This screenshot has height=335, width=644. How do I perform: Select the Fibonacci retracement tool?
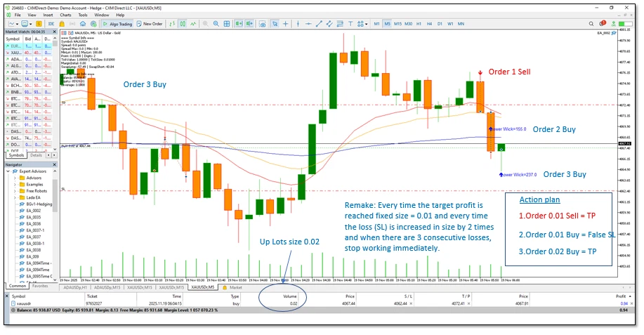point(340,24)
